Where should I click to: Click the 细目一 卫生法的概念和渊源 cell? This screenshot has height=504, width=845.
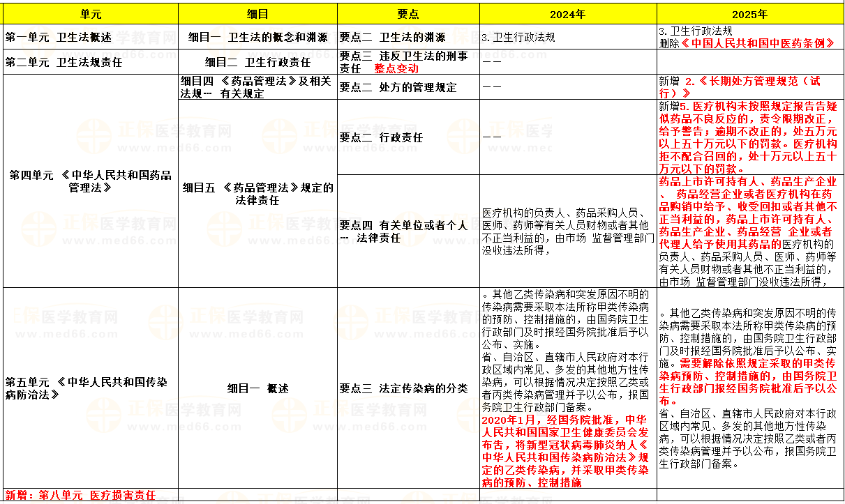pos(257,38)
